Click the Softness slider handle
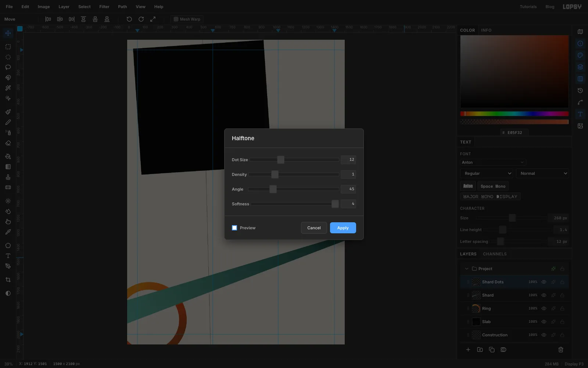 tap(335, 204)
